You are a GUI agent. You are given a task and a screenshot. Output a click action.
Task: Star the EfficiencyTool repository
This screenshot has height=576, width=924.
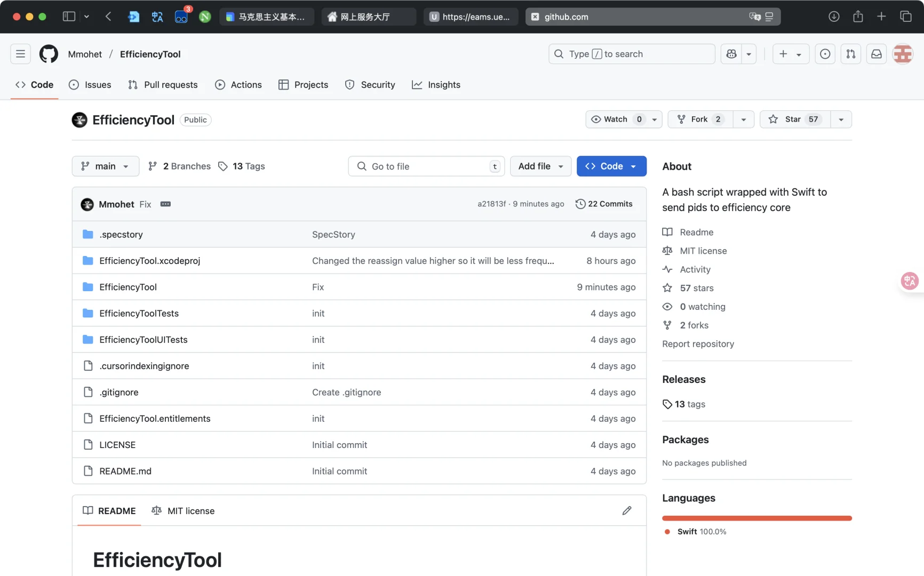point(795,119)
